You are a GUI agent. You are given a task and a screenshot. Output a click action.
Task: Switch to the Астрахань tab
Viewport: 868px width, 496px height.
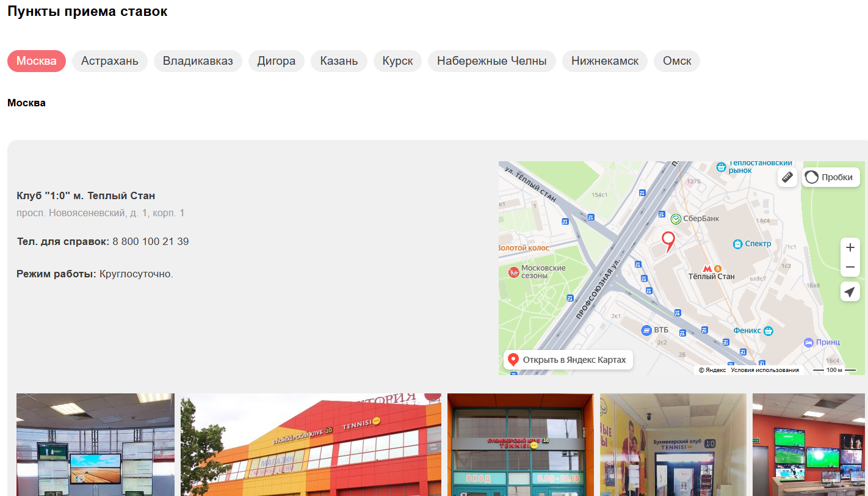click(x=110, y=61)
